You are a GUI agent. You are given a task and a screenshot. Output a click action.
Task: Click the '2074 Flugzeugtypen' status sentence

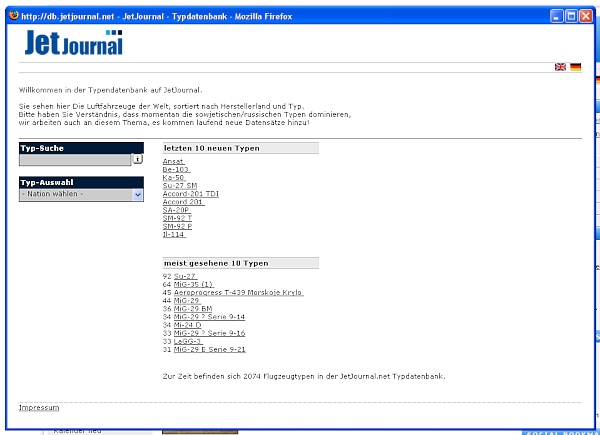(x=304, y=376)
